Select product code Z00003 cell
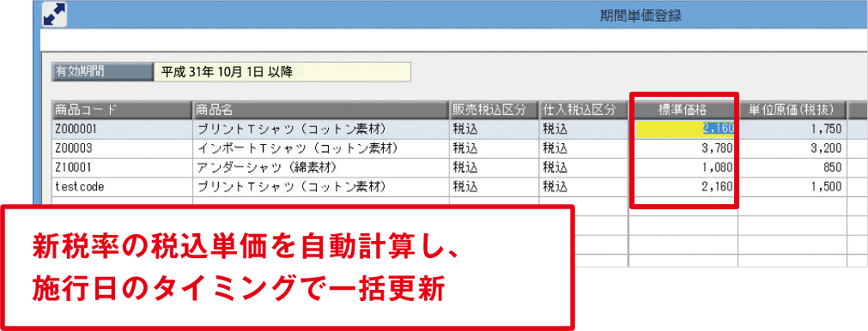Image resolution: width=868 pixels, height=331 pixels. coord(122,148)
